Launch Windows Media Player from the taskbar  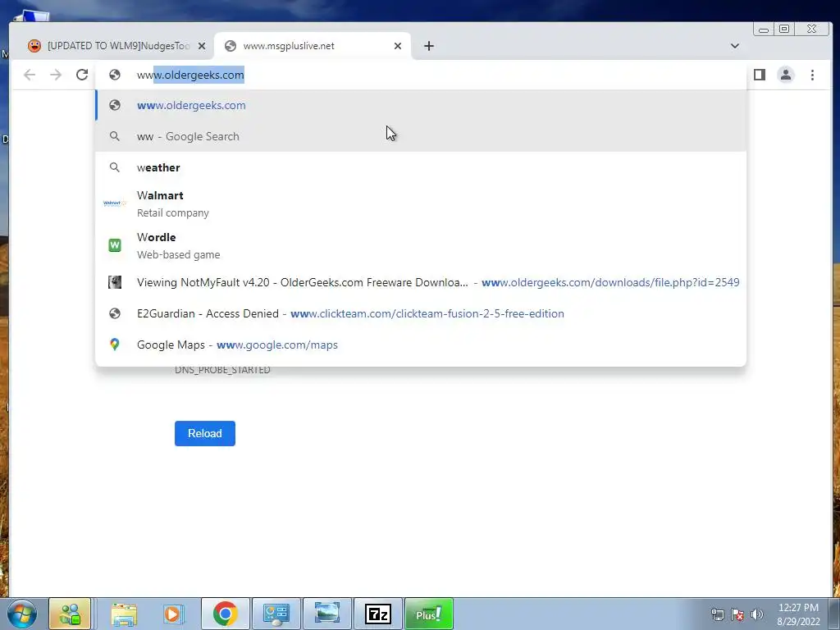(173, 614)
